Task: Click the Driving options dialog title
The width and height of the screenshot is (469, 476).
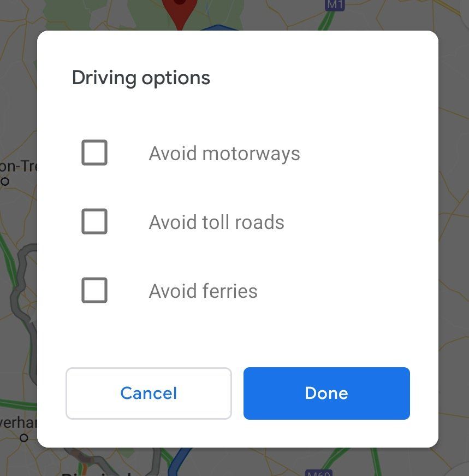Action: [x=141, y=78]
